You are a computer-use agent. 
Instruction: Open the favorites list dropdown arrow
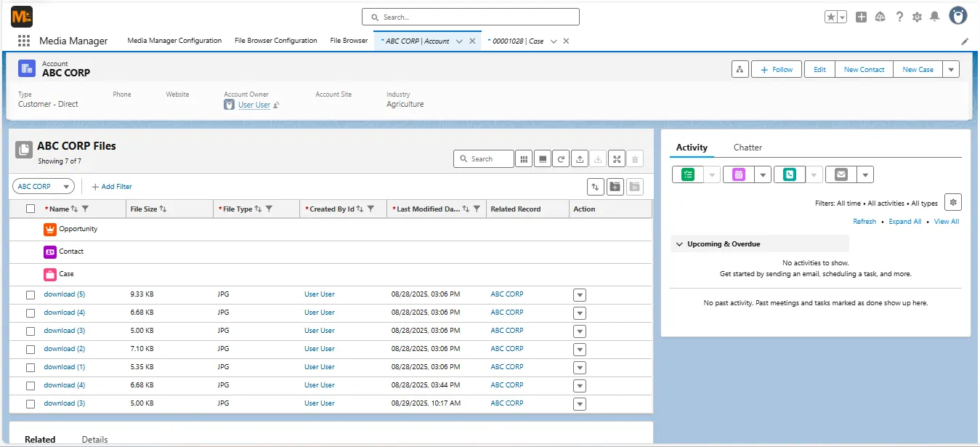tap(843, 17)
